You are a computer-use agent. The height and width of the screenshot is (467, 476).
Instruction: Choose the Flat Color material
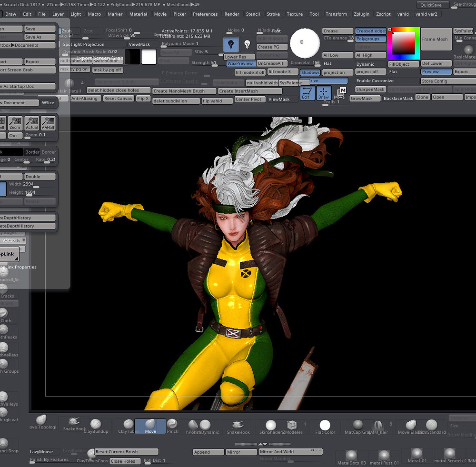click(x=325, y=427)
